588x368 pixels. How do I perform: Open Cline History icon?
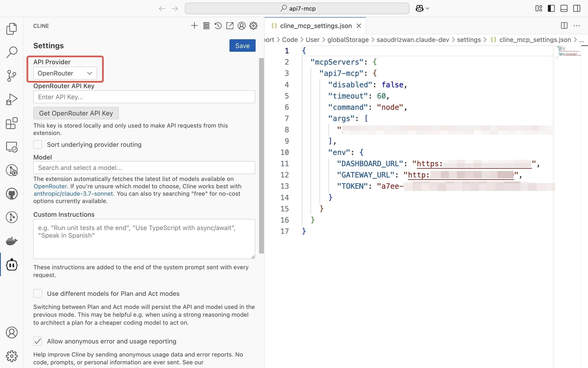pyautogui.click(x=218, y=26)
